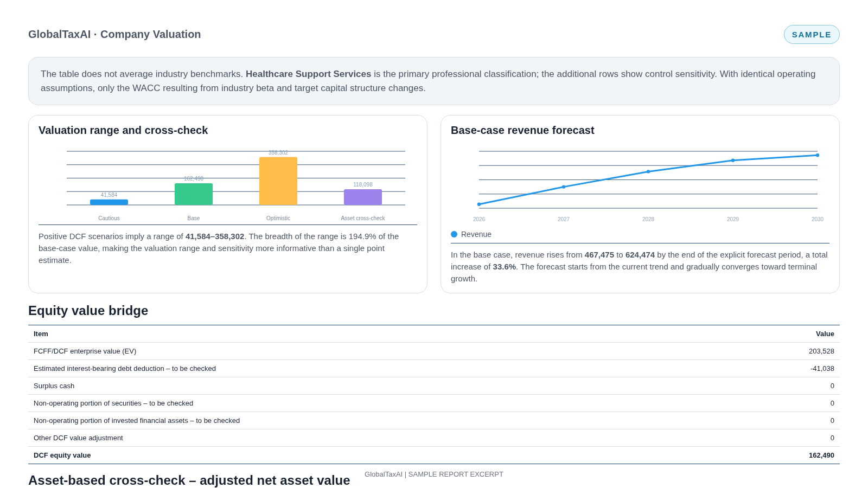Click the Value column header
The image size is (868, 488).
825,334
